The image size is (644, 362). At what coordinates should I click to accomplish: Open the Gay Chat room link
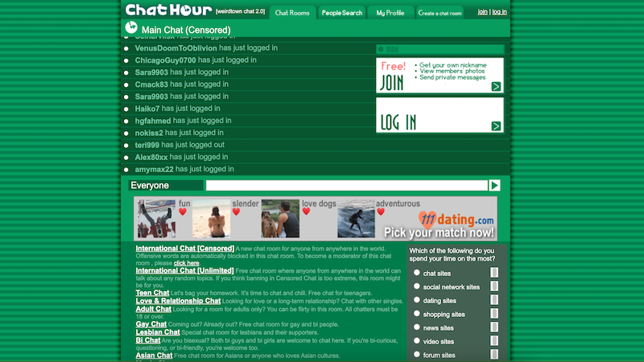coord(151,324)
